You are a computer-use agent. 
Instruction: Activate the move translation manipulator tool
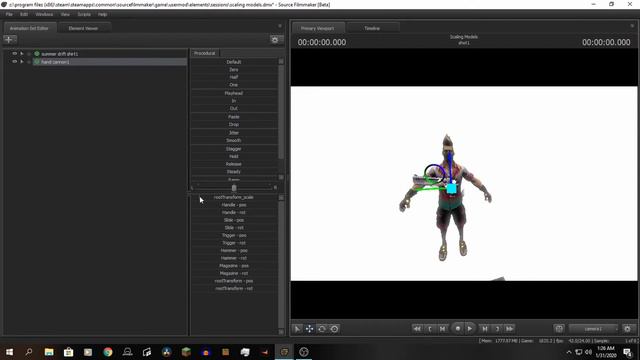(309, 329)
